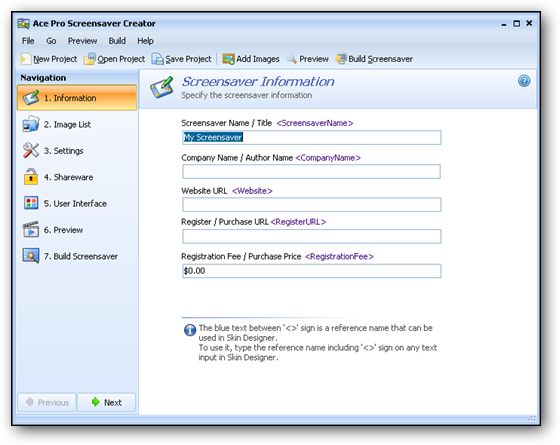Screen dimensions: 560x445
Task: Open the Build menu
Action: click(117, 41)
